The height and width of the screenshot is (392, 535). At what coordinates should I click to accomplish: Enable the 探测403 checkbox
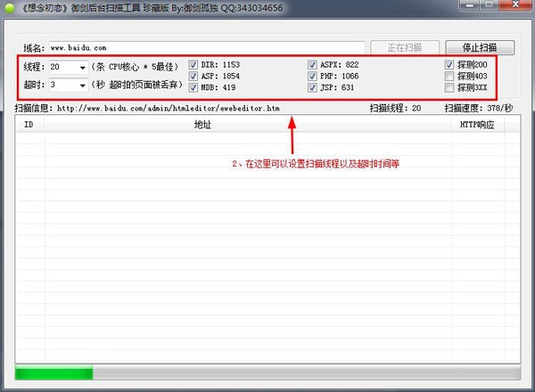tap(449, 76)
